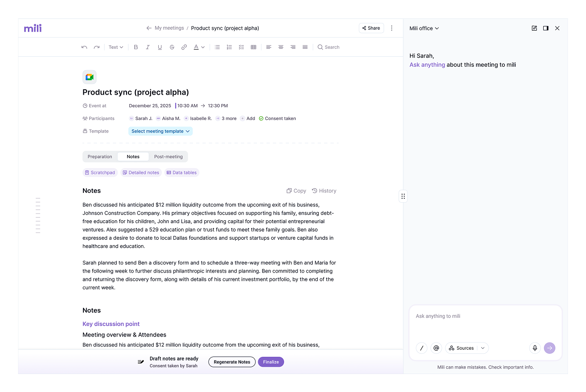Image resolution: width=586 pixels, height=392 pixels.
Task: Switch to the Post-meeting tab
Action: (168, 157)
